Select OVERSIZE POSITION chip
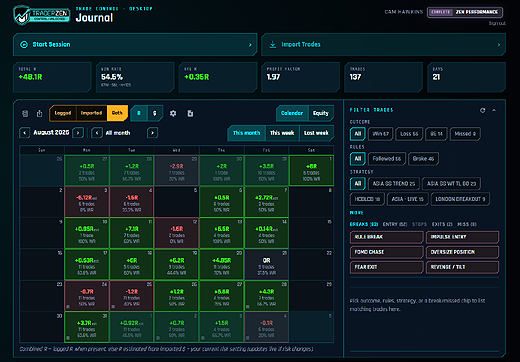The image size is (520, 362). (x=462, y=252)
